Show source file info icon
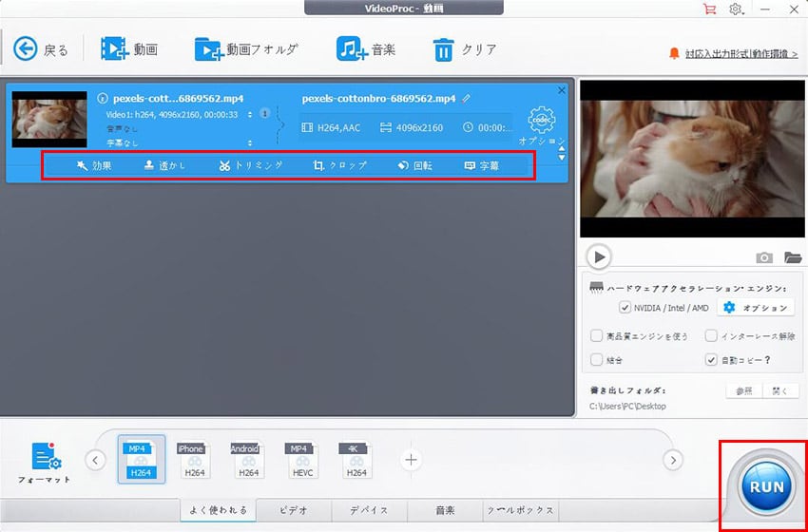The width and height of the screenshot is (808, 532). pyautogui.click(x=103, y=98)
